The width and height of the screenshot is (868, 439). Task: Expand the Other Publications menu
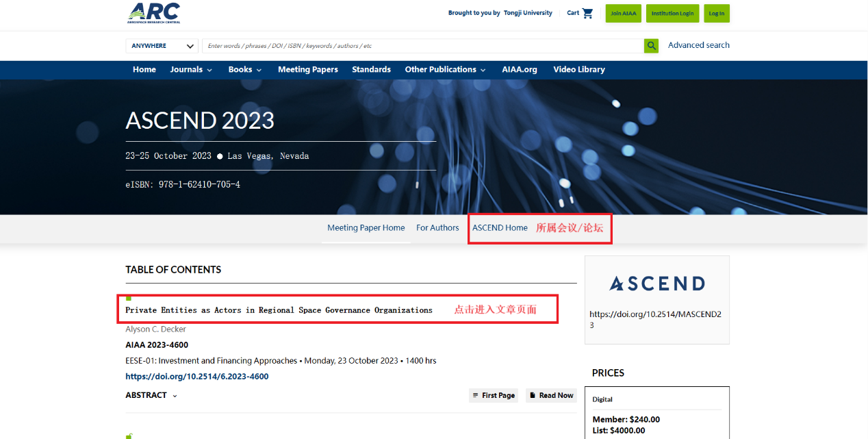click(445, 70)
